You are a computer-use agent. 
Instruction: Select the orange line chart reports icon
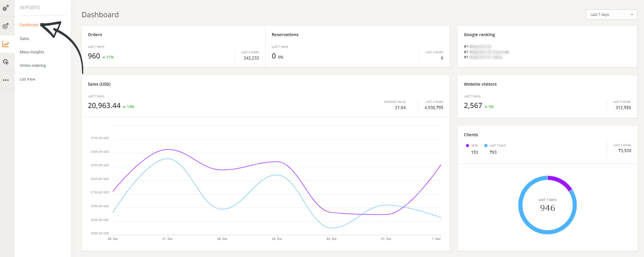click(6, 44)
